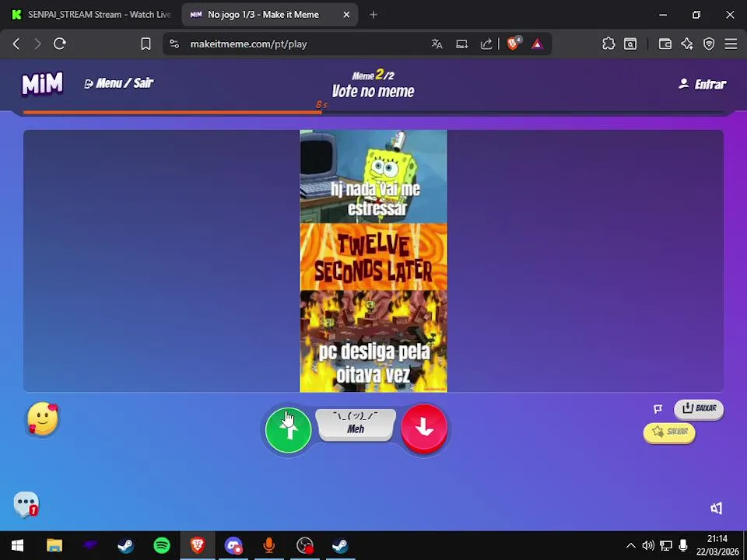Report the meme with flag icon
Viewport: 747px width, 560px height.
658,408
